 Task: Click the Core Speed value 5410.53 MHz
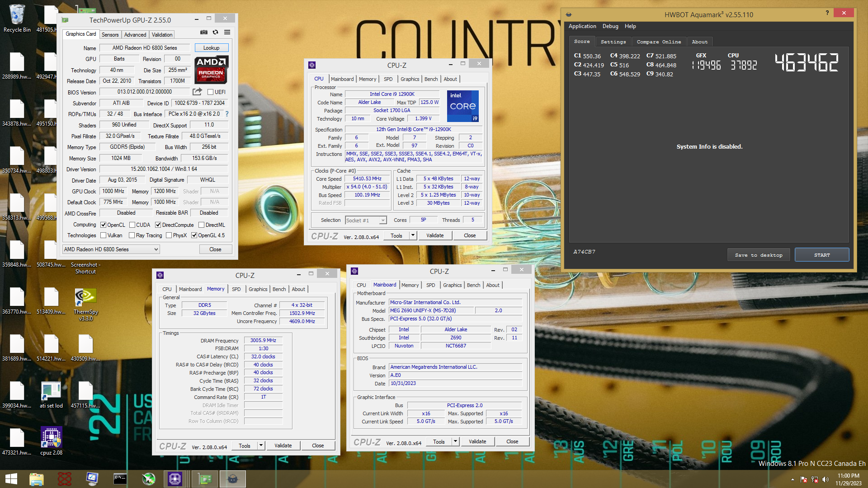pos(367,179)
